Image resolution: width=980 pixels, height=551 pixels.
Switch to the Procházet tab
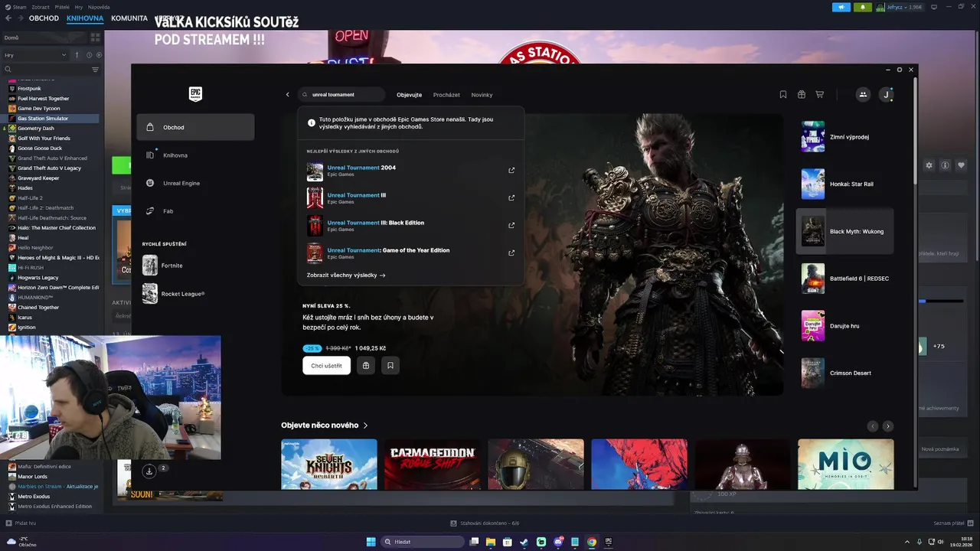pyautogui.click(x=446, y=95)
